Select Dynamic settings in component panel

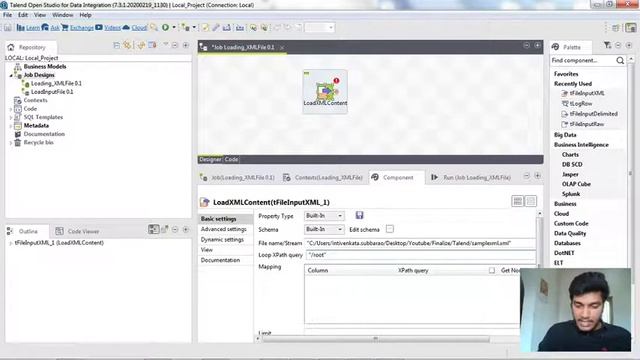(x=222, y=240)
